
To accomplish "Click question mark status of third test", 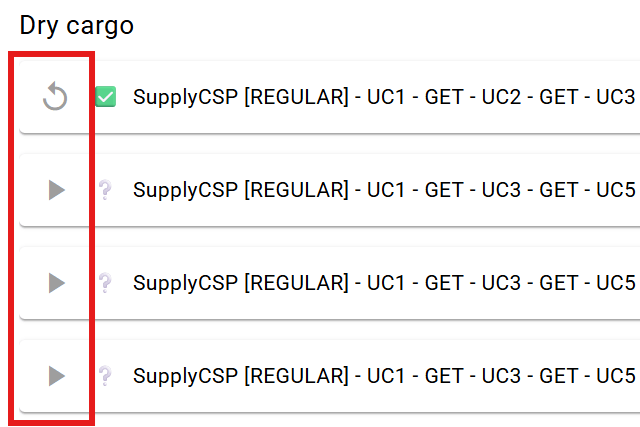I will click(105, 283).
